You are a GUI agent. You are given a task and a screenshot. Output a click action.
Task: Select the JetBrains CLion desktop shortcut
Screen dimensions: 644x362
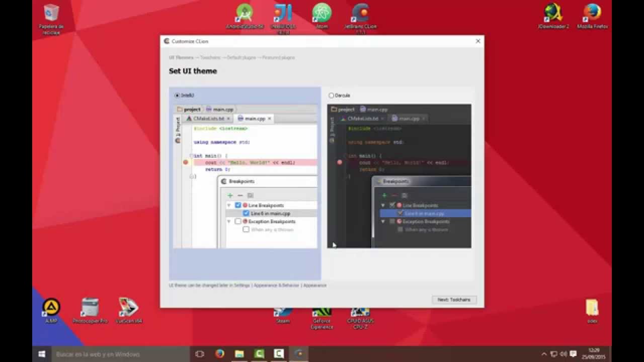(x=361, y=19)
